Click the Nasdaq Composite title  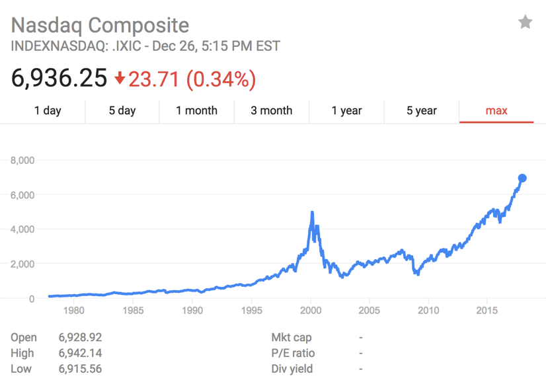100,25
